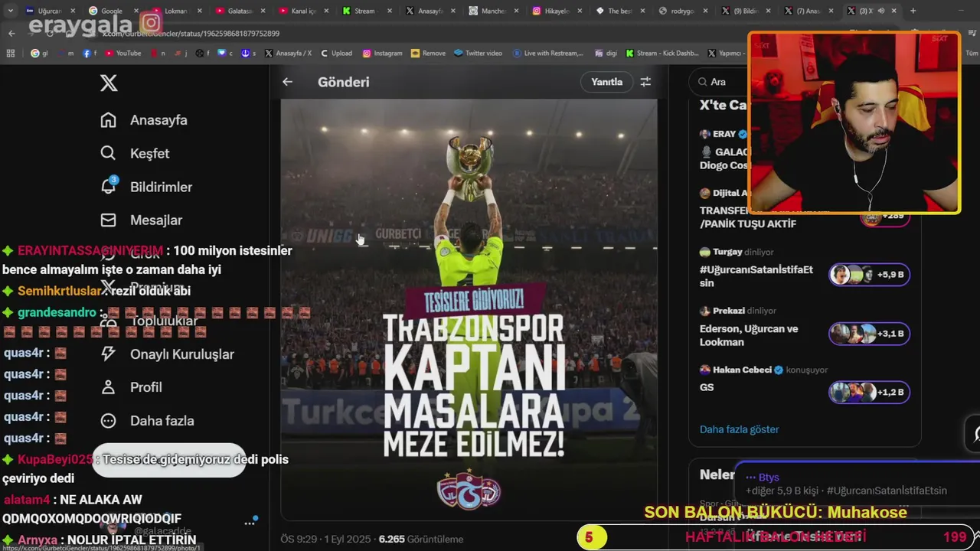The height and width of the screenshot is (551, 980).
Task: Click the person icon beside Profil
Action: click(x=109, y=387)
